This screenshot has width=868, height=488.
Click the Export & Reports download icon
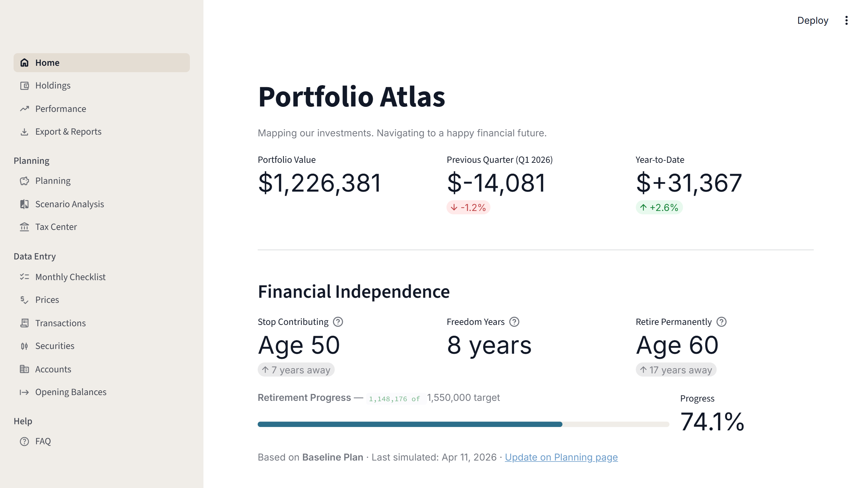click(24, 132)
